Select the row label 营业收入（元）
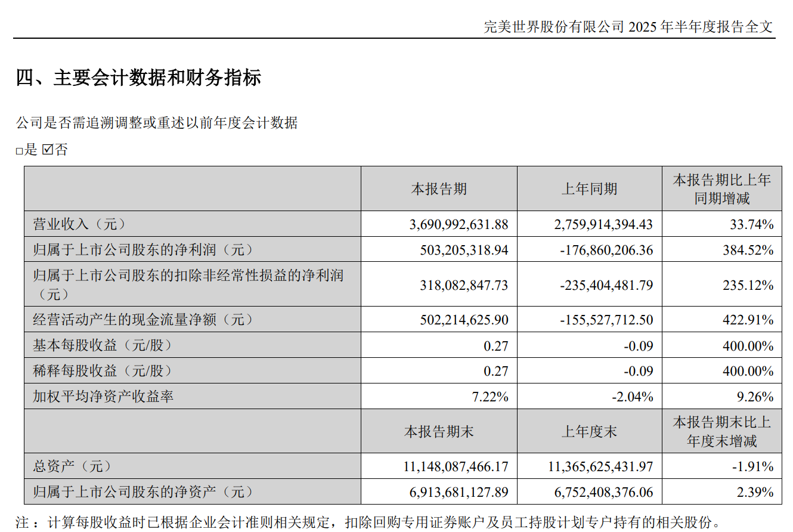The image size is (793, 532). (80, 224)
